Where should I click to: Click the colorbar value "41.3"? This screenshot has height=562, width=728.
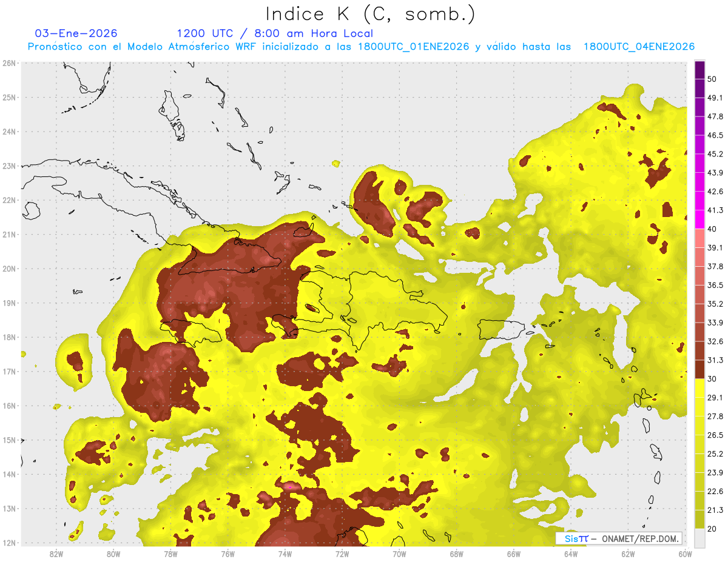(715, 210)
